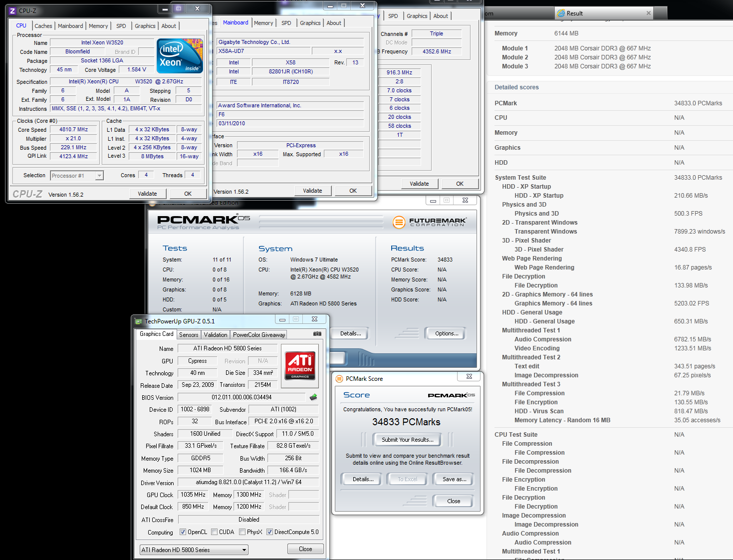Click Memory Size 1024 MB field in GPU-Z
Image resolution: width=733 pixels, height=560 pixels.
coord(200,470)
